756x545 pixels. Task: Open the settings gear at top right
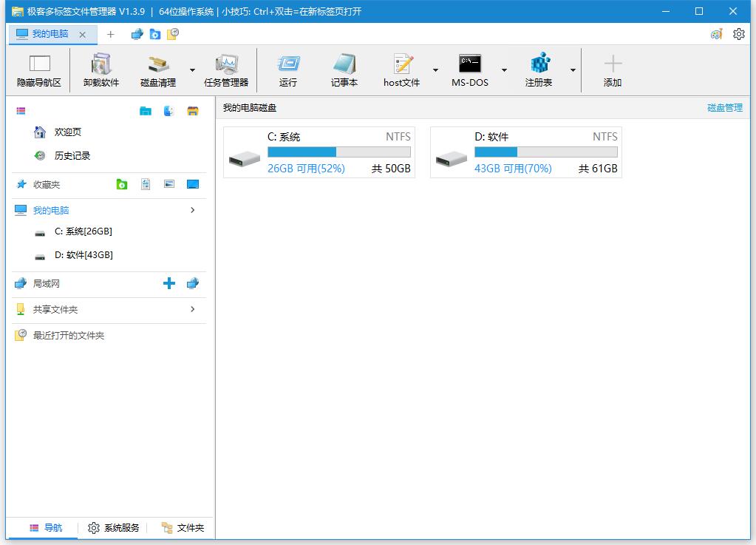[738, 34]
